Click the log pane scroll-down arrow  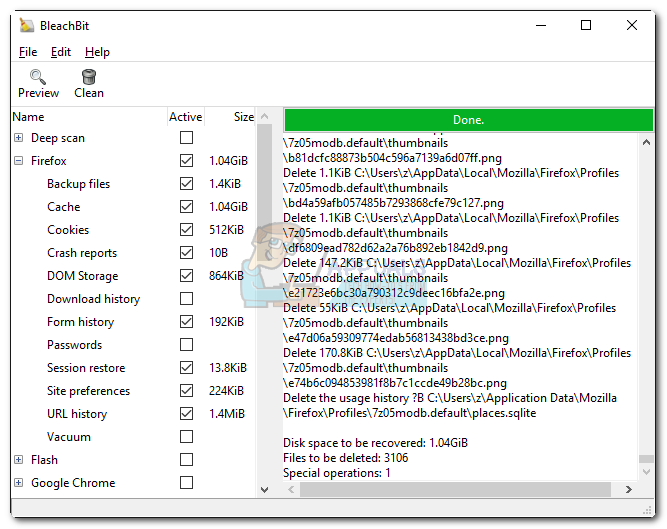(x=646, y=472)
